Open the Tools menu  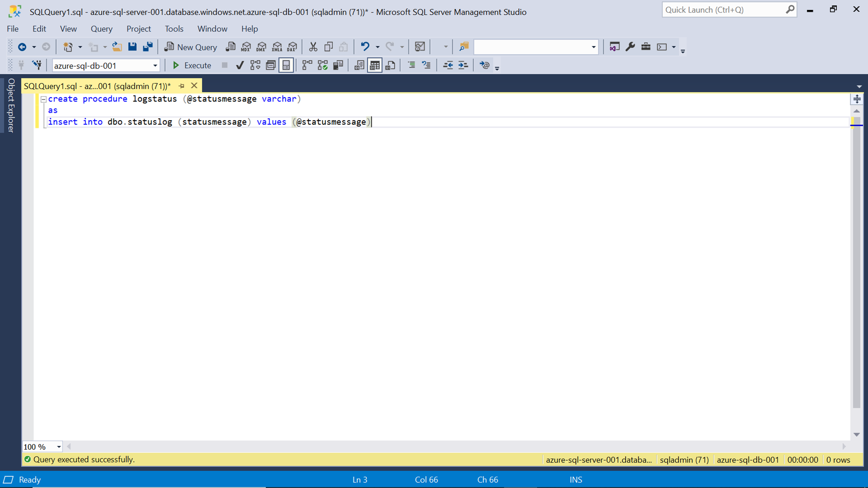point(174,29)
